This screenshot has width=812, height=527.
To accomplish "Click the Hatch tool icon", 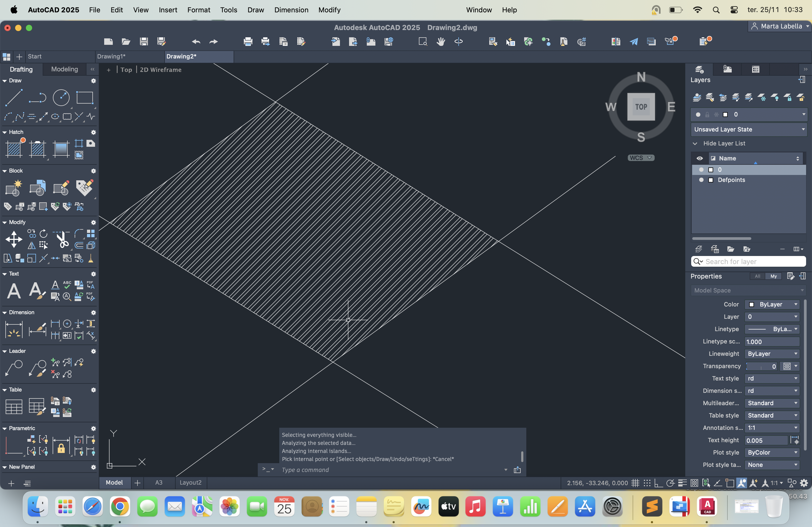I will pyautogui.click(x=14, y=149).
